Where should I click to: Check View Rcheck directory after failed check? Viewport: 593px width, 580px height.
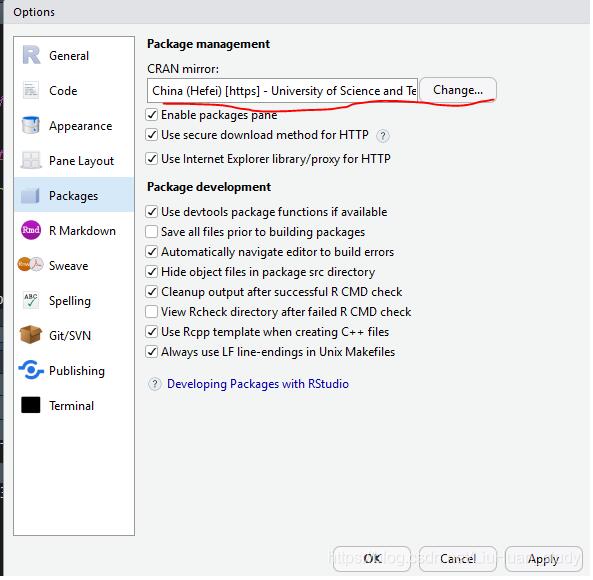pos(152,312)
